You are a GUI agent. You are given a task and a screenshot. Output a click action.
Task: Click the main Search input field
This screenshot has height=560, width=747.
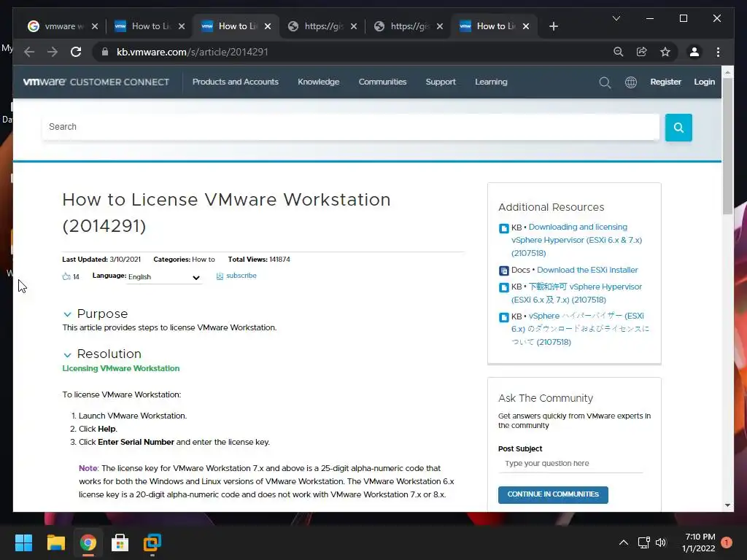pyautogui.click(x=351, y=127)
